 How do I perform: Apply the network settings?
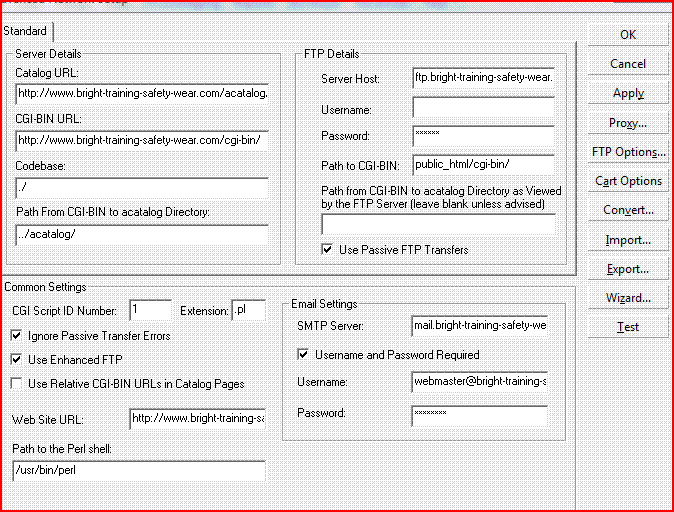(x=627, y=93)
